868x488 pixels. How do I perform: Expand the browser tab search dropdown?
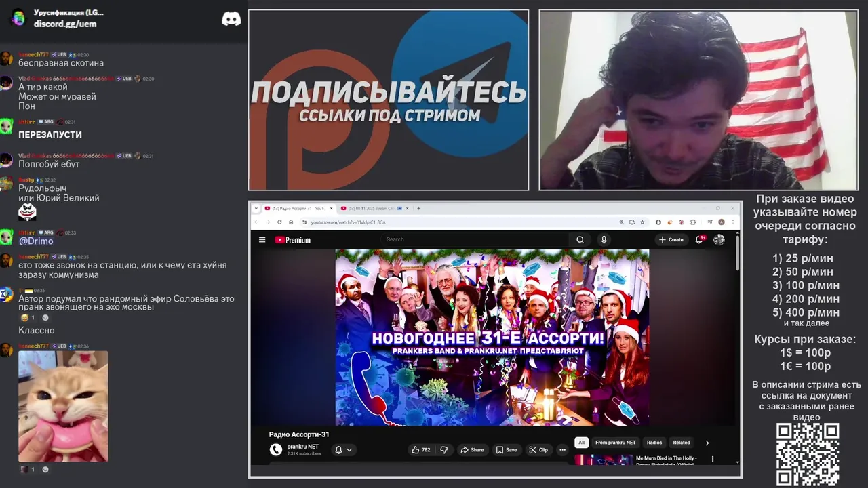click(257, 208)
